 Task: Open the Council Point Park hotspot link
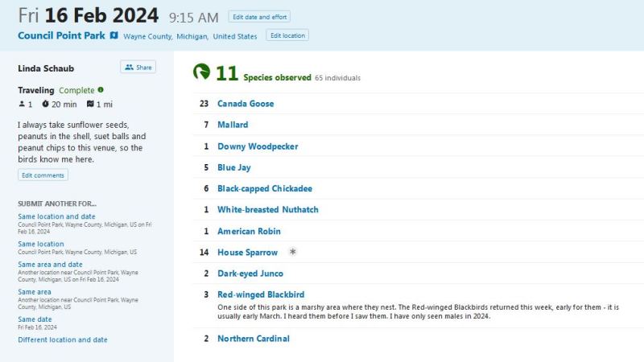(61, 36)
